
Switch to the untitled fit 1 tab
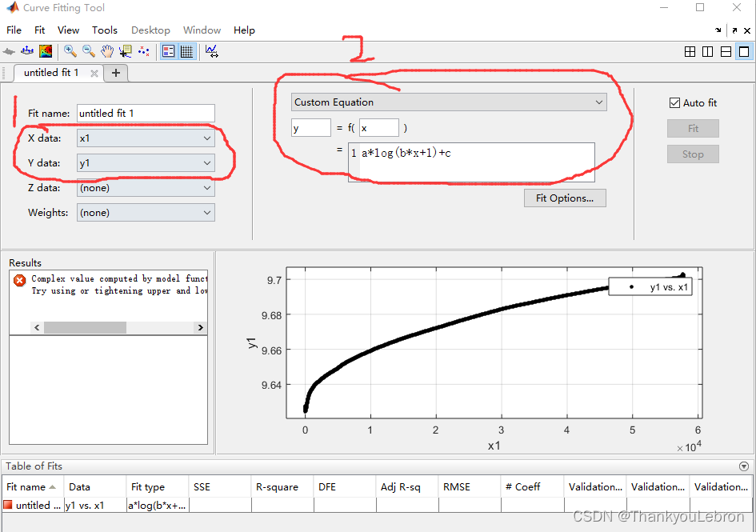point(50,72)
